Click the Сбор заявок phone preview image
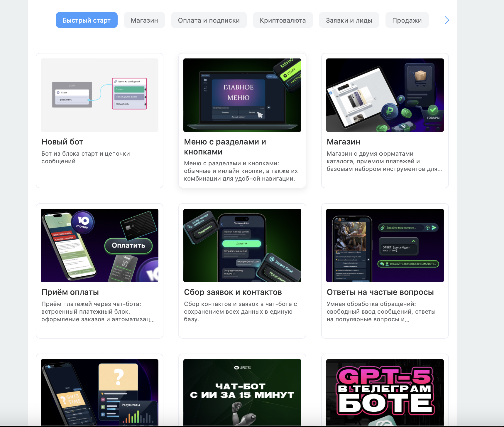This screenshot has width=504, height=427. click(242, 246)
